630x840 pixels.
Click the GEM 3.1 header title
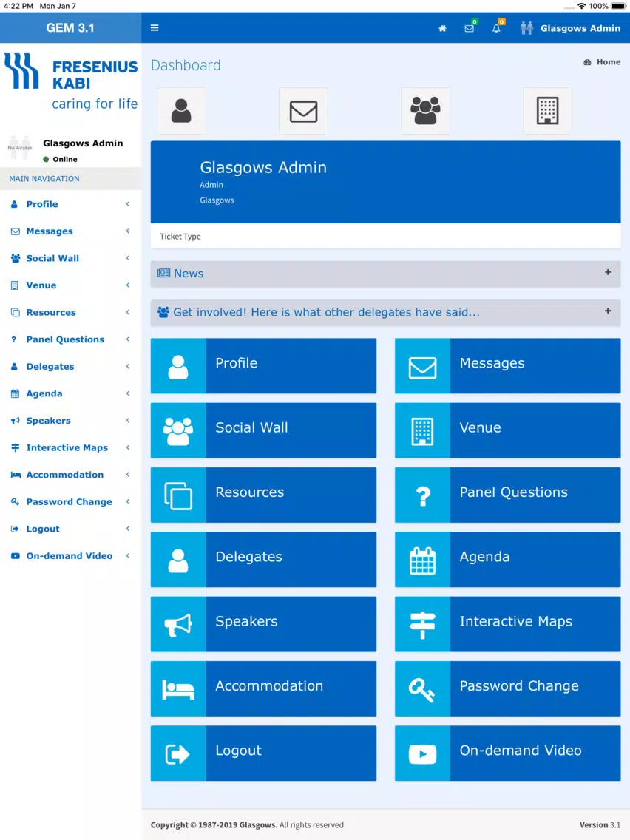pos(70,28)
